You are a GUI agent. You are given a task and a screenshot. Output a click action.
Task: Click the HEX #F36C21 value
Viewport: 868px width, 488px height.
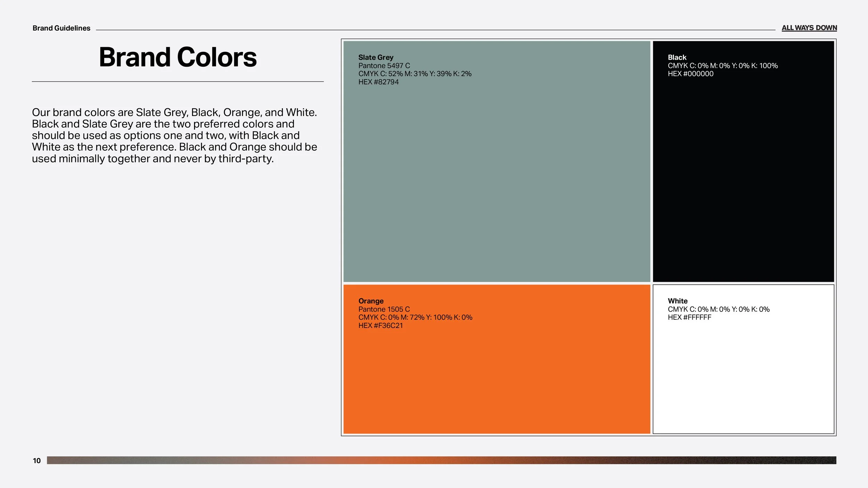point(381,326)
